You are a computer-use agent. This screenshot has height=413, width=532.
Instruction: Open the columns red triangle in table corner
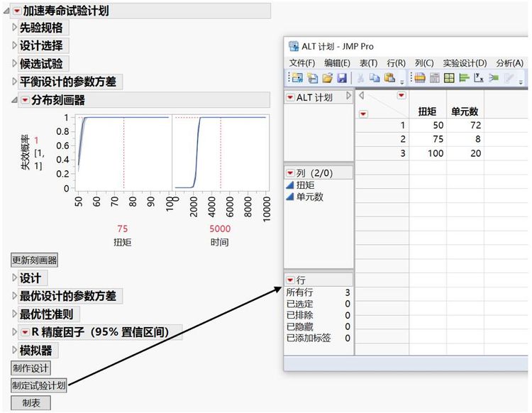(x=401, y=95)
